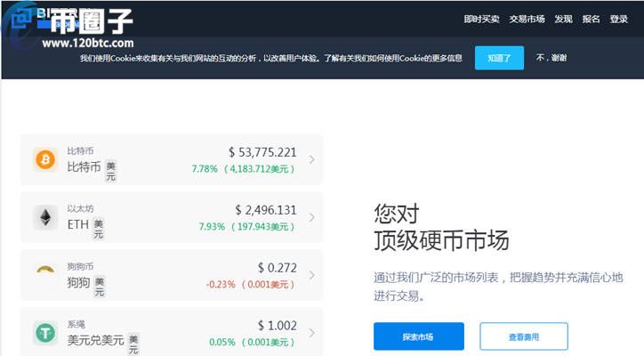Screen dimensions: 644x356
Task: Click the 登录 login link
Action: [x=619, y=19]
